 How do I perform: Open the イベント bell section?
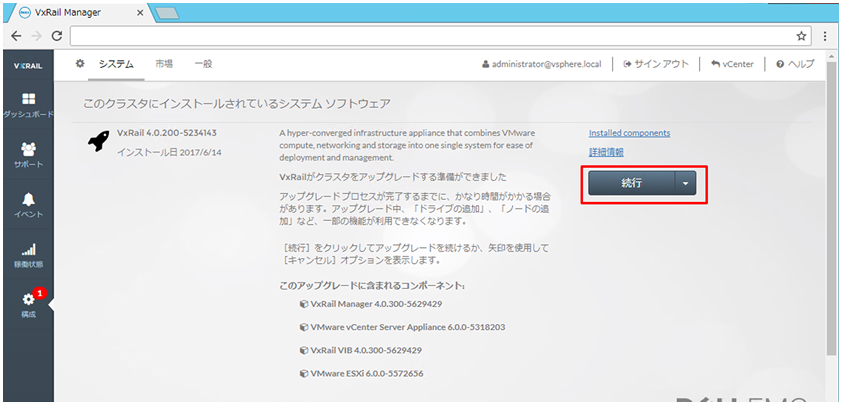pyautogui.click(x=28, y=205)
